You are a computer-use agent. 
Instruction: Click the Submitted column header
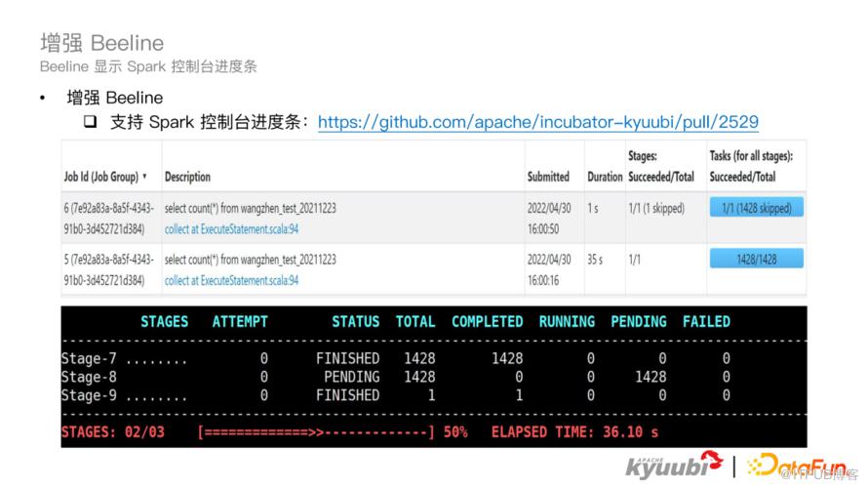coord(548,177)
